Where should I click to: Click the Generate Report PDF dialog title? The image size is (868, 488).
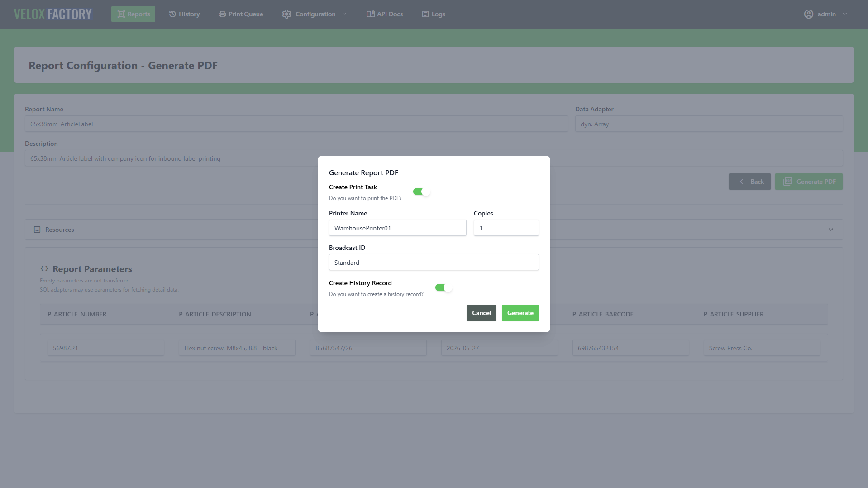coord(363,172)
